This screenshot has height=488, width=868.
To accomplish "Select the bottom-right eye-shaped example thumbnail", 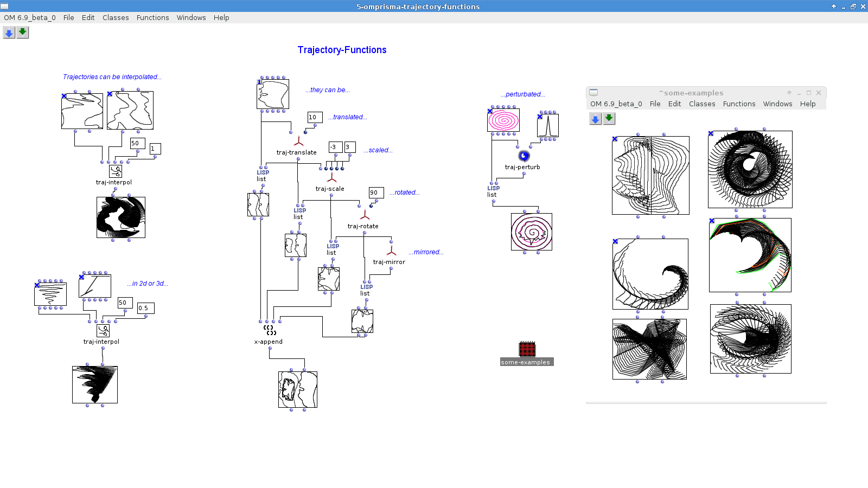I will [751, 339].
